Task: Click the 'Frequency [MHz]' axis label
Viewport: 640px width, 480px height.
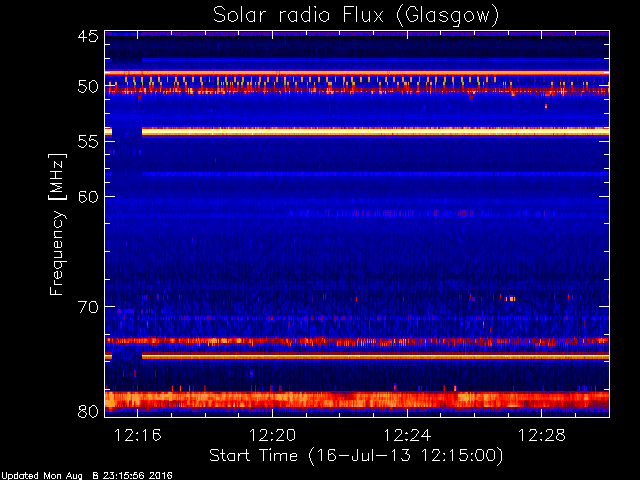Action: (x=57, y=224)
